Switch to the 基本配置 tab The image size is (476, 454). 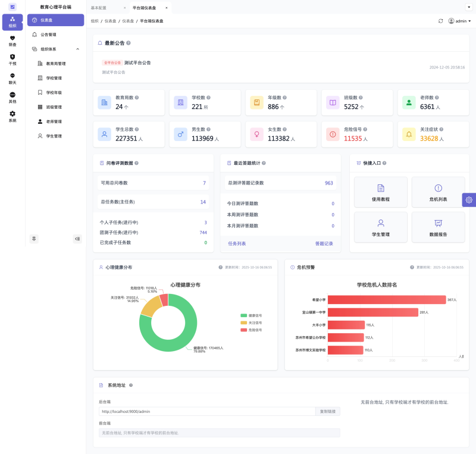99,8
